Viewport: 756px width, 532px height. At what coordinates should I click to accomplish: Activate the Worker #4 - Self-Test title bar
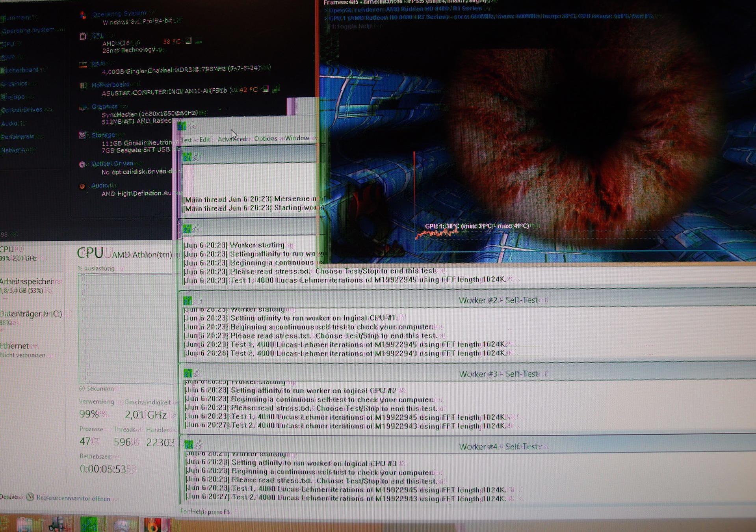click(x=468, y=446)
